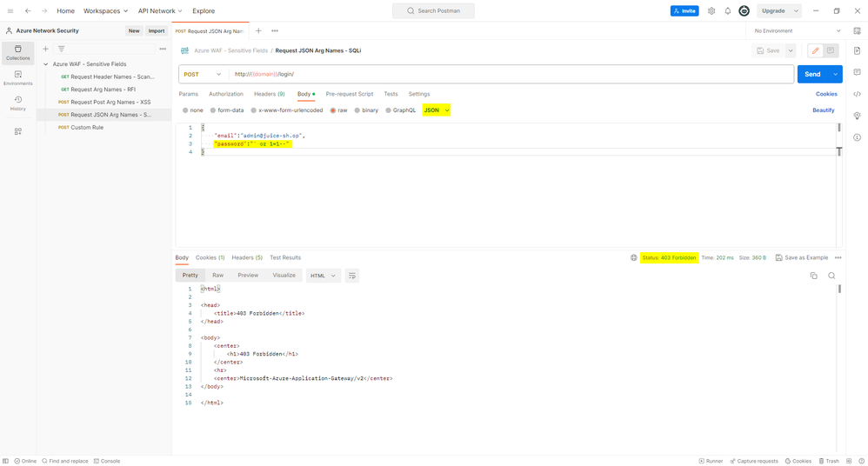
Task: Open the Runner in status bar
Action: [711, 461]
